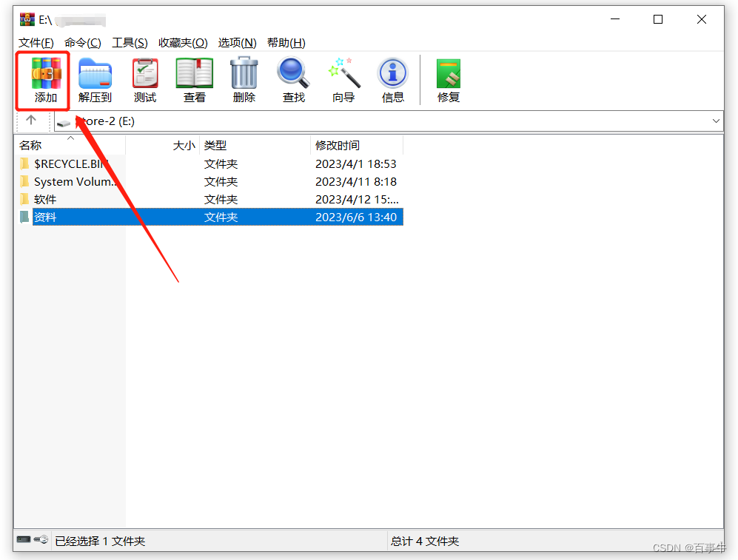Open the 文件(F) menu
This screenshot has width=738, height=560.
click(36, 43)
